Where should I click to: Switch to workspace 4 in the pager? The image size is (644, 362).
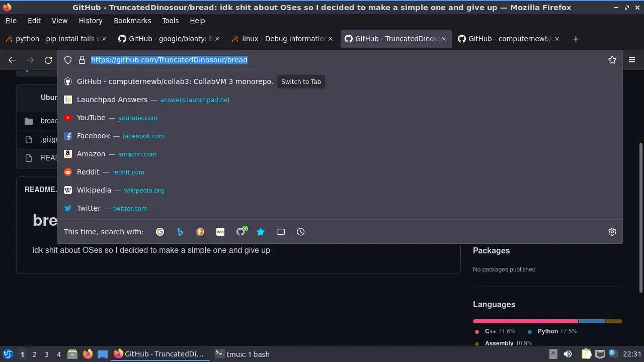point(58,354)
